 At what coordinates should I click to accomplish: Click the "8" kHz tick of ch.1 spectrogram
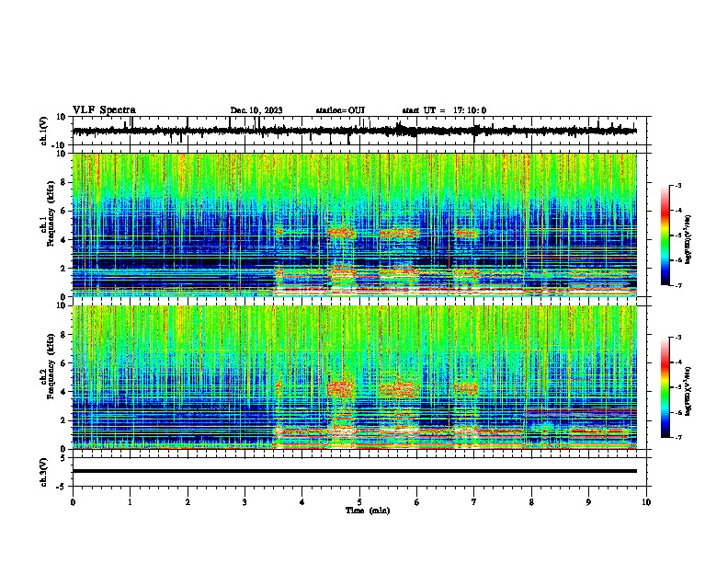coord(64,182)
